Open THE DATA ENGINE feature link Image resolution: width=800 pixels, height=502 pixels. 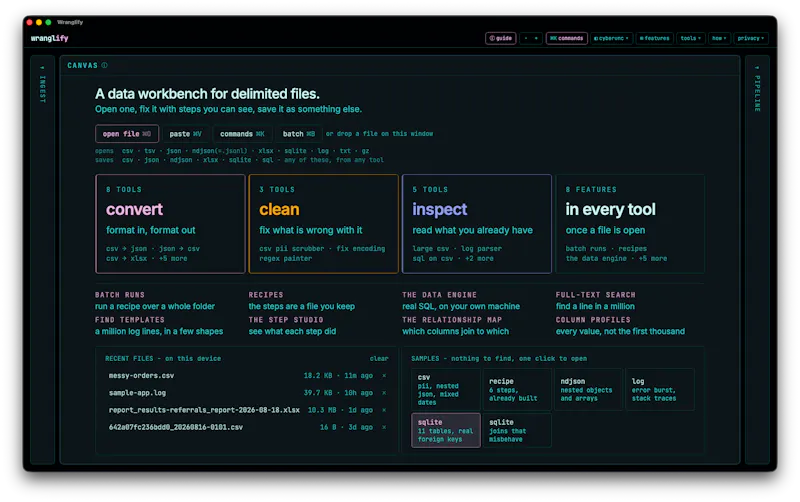tap(461, 301)
